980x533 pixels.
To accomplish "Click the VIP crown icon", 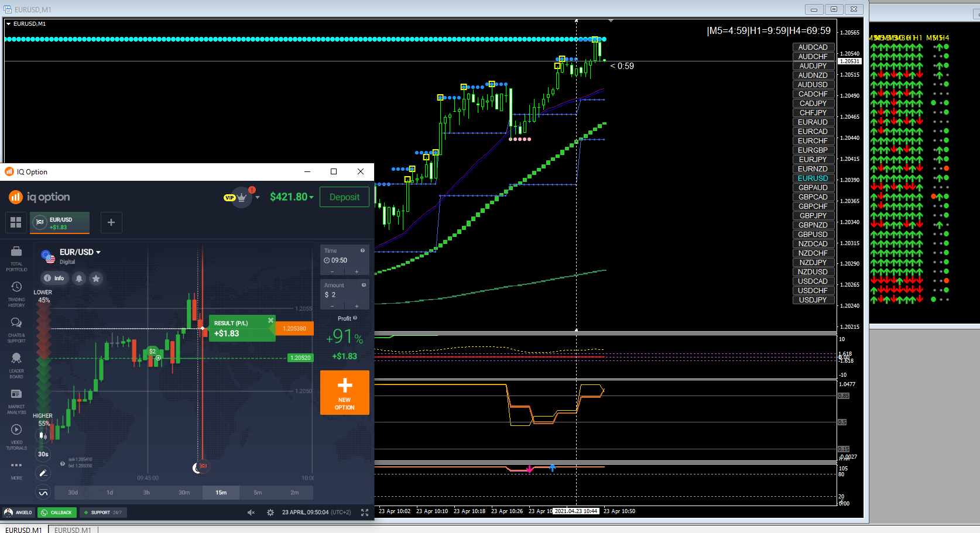I will (241, 197).
